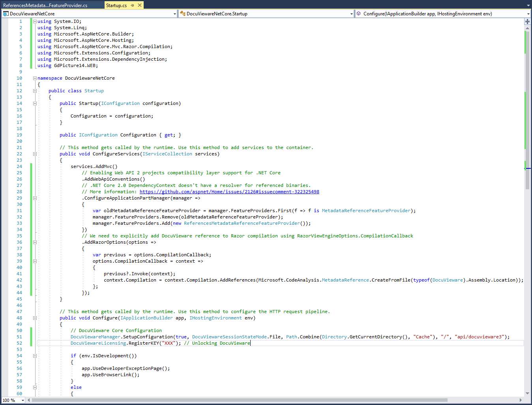Click the split editor icon above the scrollbar
The width and height of the screenshot is (532, 405).
(528, 22)
